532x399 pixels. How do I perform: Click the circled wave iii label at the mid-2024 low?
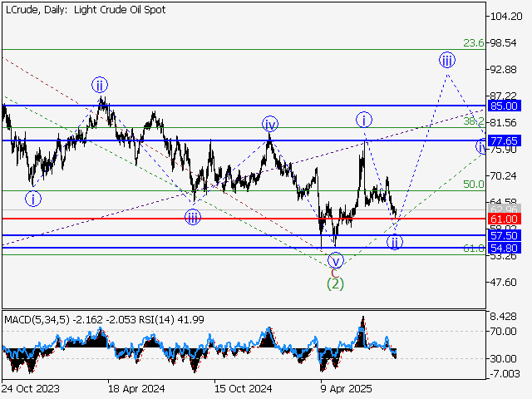(192, 218)
